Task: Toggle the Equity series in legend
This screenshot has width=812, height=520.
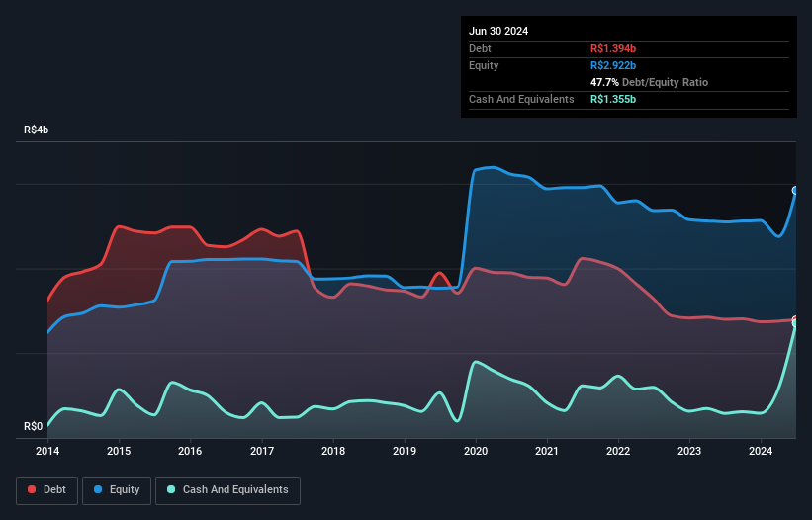Action: pyautogui.click(x=118, y=489)
